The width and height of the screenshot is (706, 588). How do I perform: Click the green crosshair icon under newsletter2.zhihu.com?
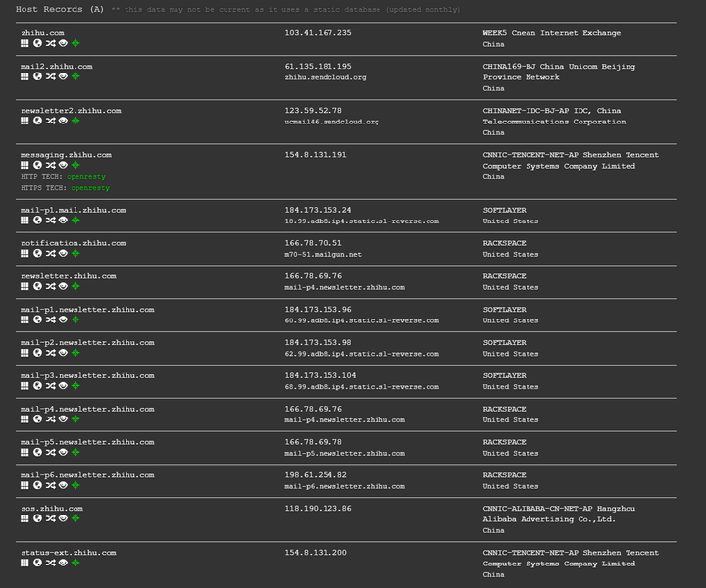point(76,121)
